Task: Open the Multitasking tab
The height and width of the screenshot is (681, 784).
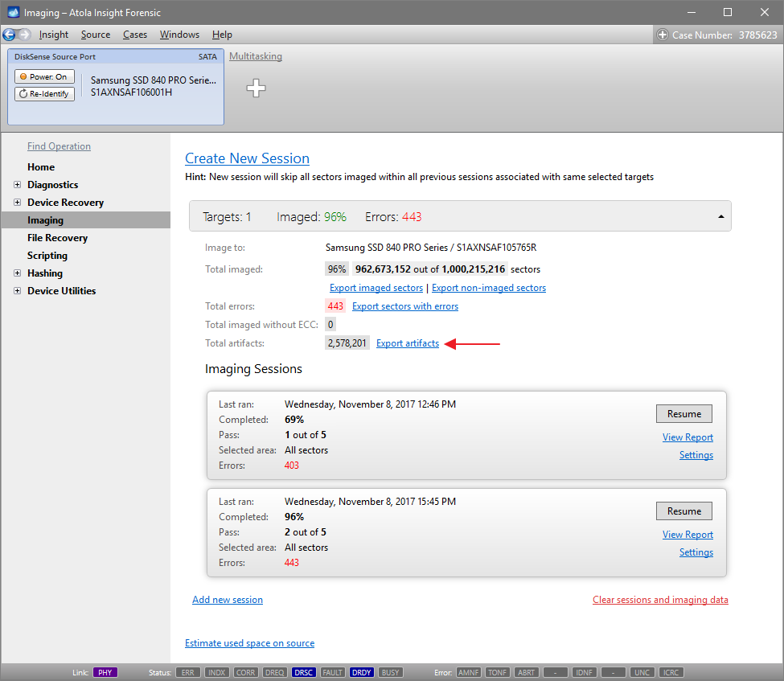Action: click(255, 56)
